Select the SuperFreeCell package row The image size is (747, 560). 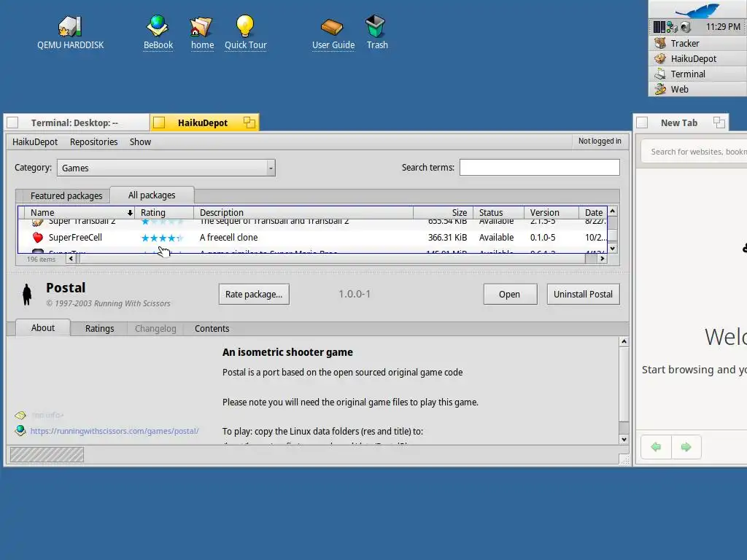[312, 237]
